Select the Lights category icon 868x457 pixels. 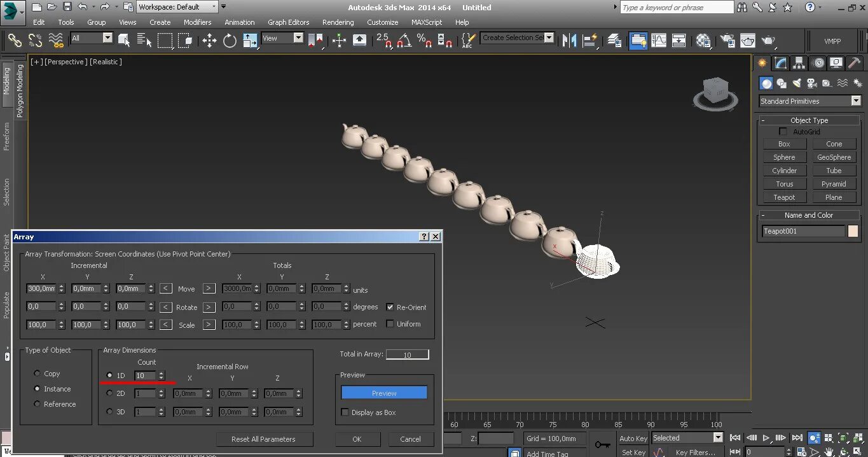[x=797, y=83]
